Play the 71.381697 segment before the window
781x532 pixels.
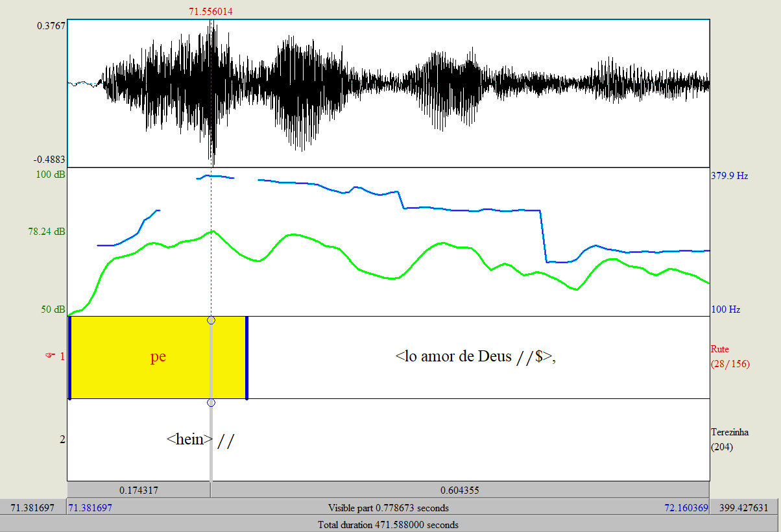[x=33, y=507]
